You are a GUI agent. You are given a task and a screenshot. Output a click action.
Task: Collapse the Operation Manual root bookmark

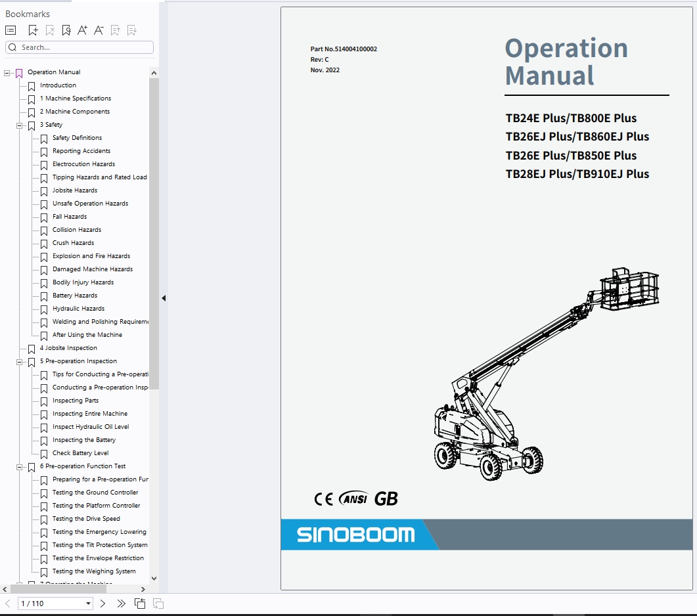coord(7,73)
